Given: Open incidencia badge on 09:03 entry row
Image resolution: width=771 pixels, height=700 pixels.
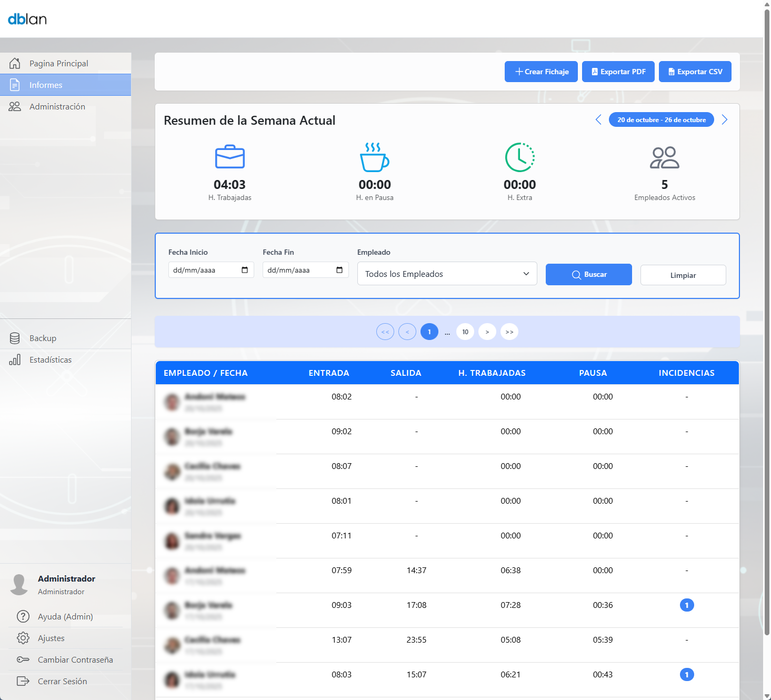Looking at the screenshot, I should [x=687, y=605].
